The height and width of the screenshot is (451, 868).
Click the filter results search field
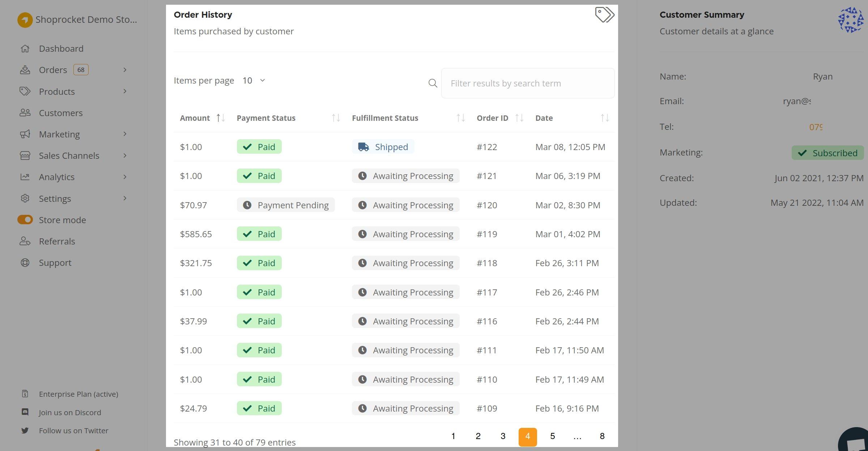coord(528,83)
